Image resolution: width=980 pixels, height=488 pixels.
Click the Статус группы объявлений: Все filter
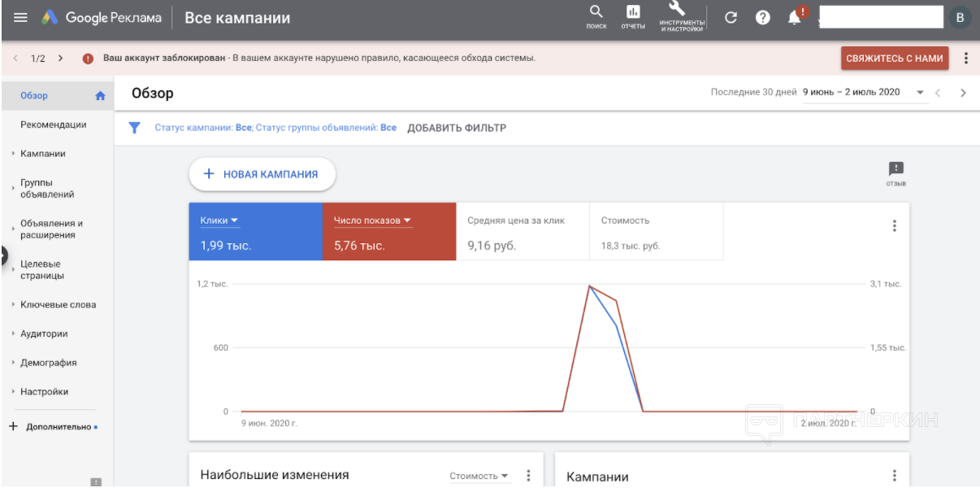[x=326, y=128]
